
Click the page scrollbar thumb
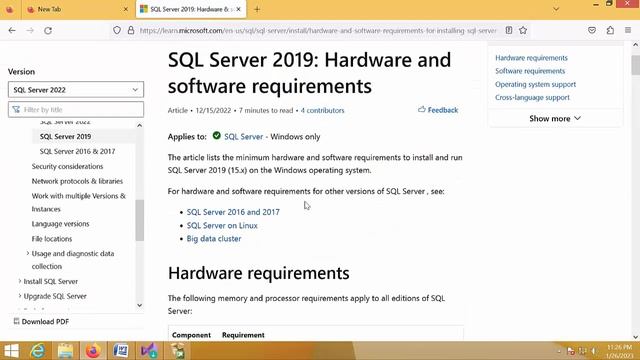[x=636, y=65]
